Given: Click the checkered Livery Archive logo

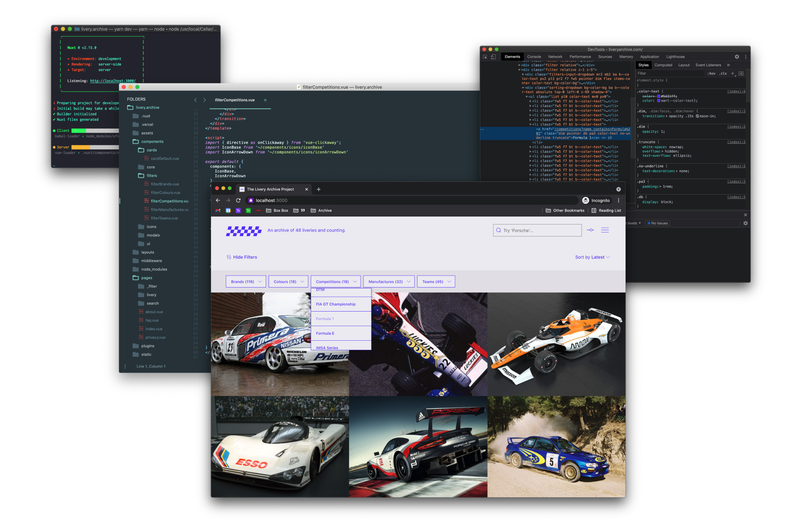Looking at the screenshot, I should click(x=244, y=231).
